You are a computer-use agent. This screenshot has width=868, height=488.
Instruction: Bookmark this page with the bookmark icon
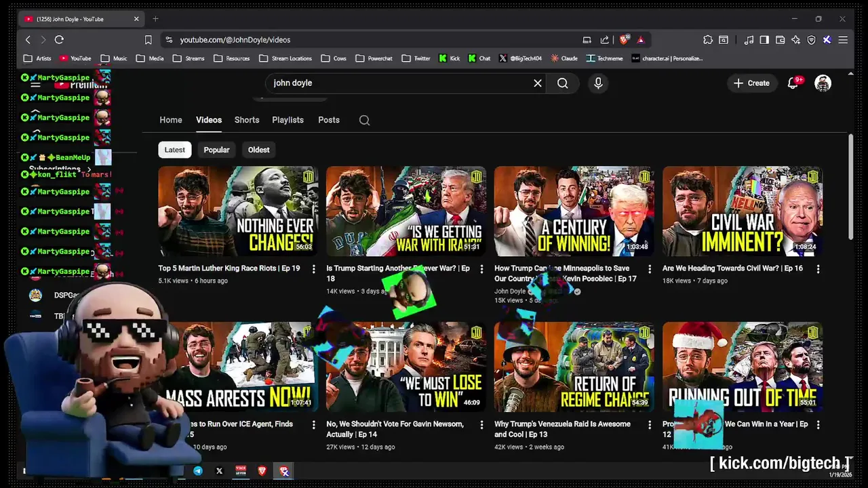click(148, 40)
